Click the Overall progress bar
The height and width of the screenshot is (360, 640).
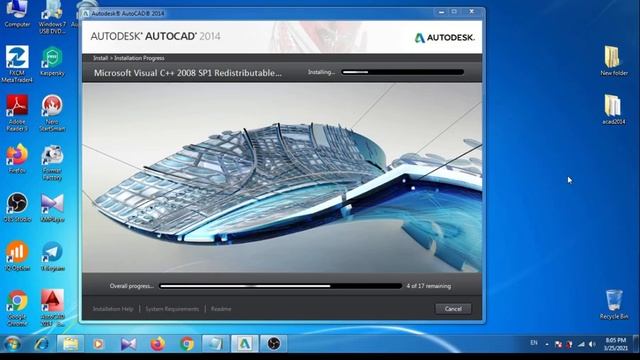(281, 286)
